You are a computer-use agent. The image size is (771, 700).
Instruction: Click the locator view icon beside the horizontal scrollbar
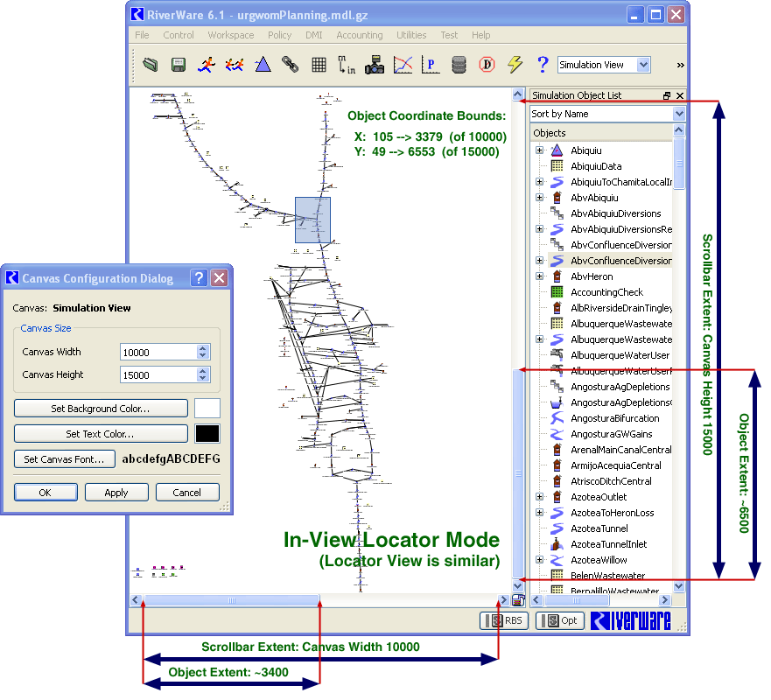point(518,600)
